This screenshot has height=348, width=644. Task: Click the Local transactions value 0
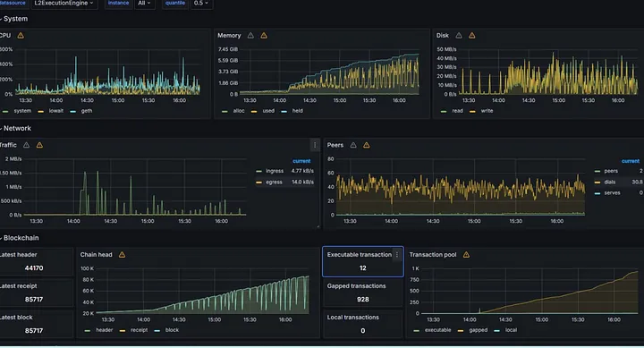pyautogui.click(x=362, y=331)
